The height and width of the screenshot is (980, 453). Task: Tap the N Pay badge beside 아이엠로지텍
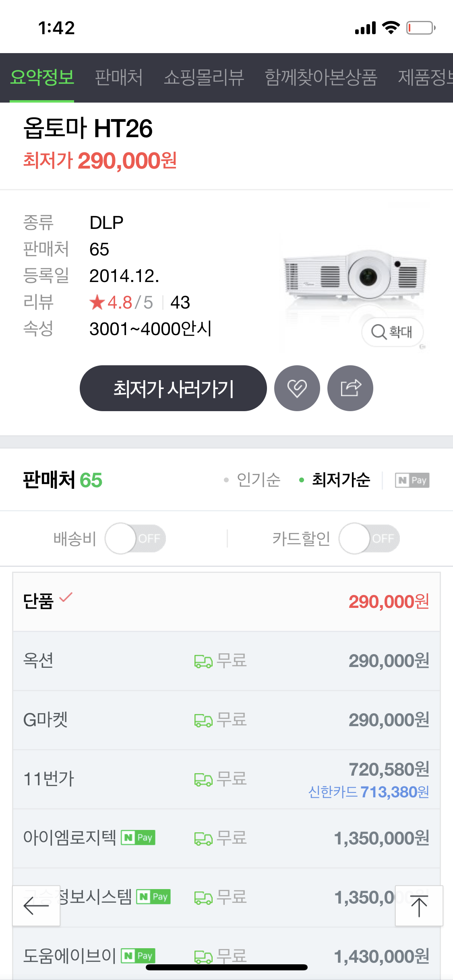pos(138,838)
